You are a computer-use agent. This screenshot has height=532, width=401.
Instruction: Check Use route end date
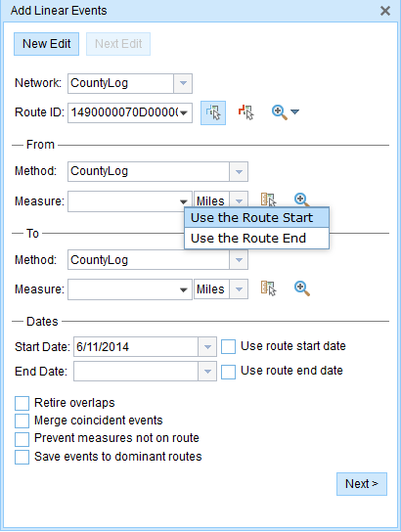228,372
